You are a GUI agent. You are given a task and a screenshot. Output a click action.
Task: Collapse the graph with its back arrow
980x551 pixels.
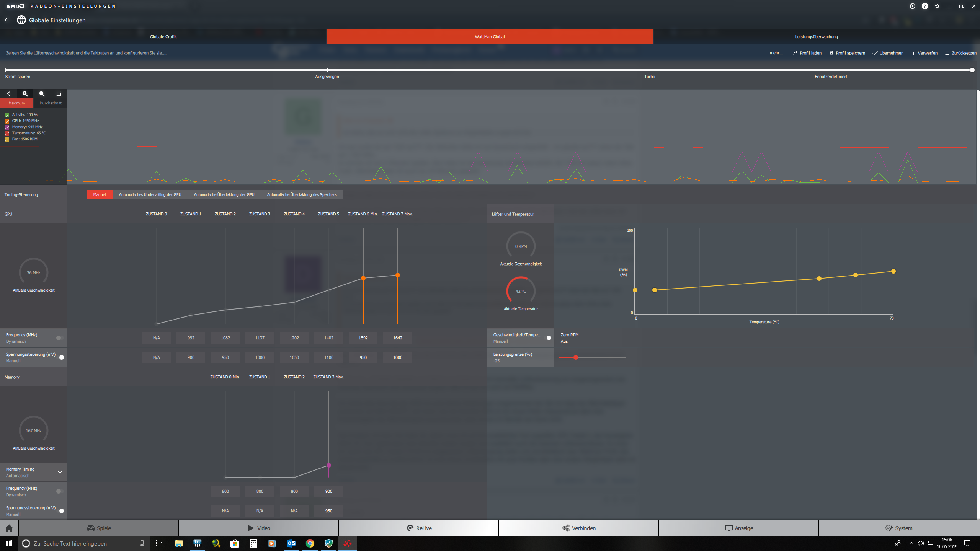pos(8,94)
